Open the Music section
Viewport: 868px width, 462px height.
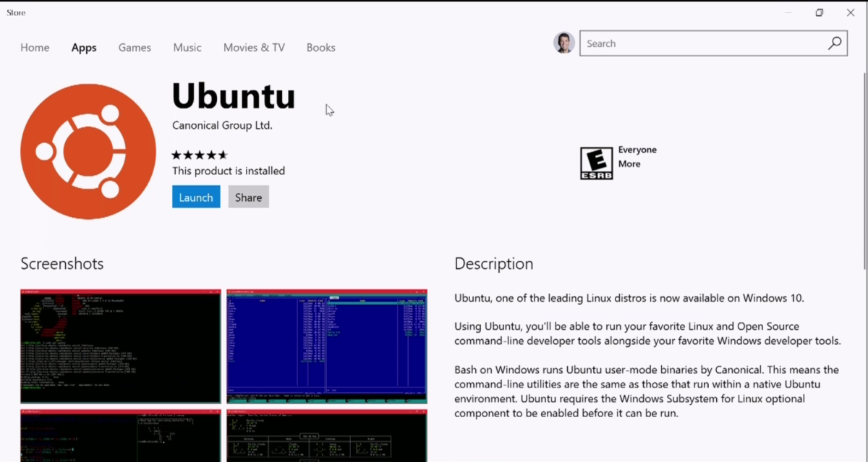pyautogui.click(x=187, y=48)
